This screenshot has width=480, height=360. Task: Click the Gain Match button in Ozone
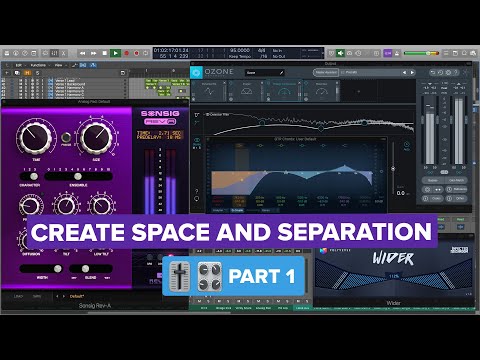tap(457, 180)
